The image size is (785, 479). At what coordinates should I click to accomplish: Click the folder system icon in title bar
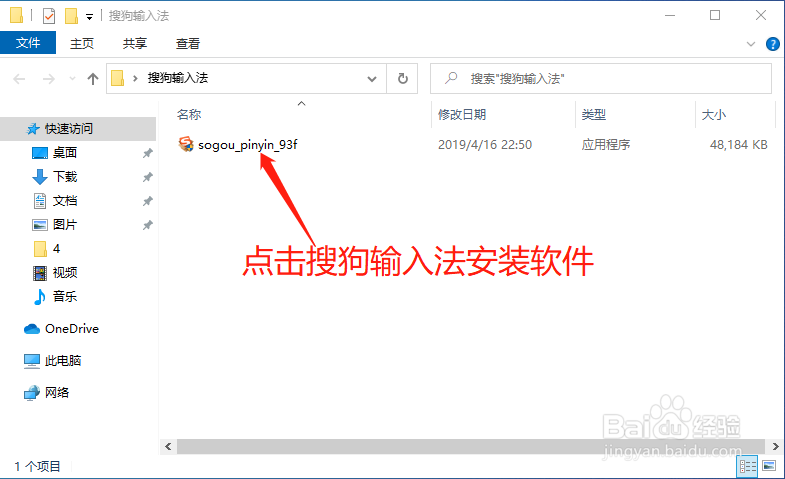point(16,16)
